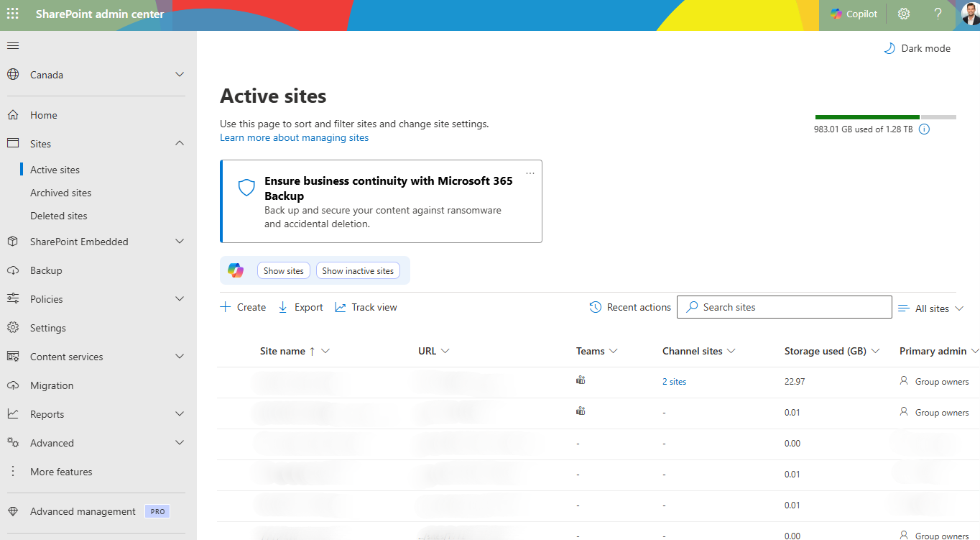The image size is (980, 540).
Task: Click the Advanced management diamond icon
Action: point(13,511)
